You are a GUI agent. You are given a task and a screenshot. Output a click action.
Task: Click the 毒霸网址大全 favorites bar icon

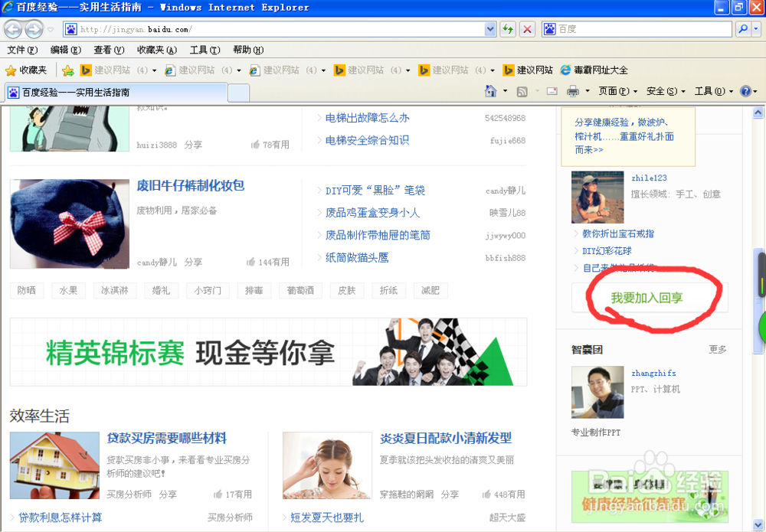click(x=565, y=70)
